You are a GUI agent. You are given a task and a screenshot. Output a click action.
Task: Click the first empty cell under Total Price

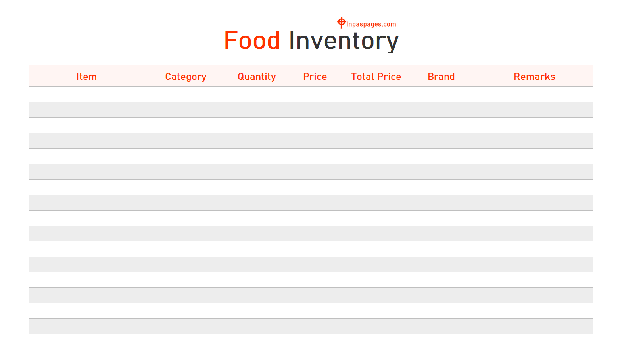click(376, 94)
